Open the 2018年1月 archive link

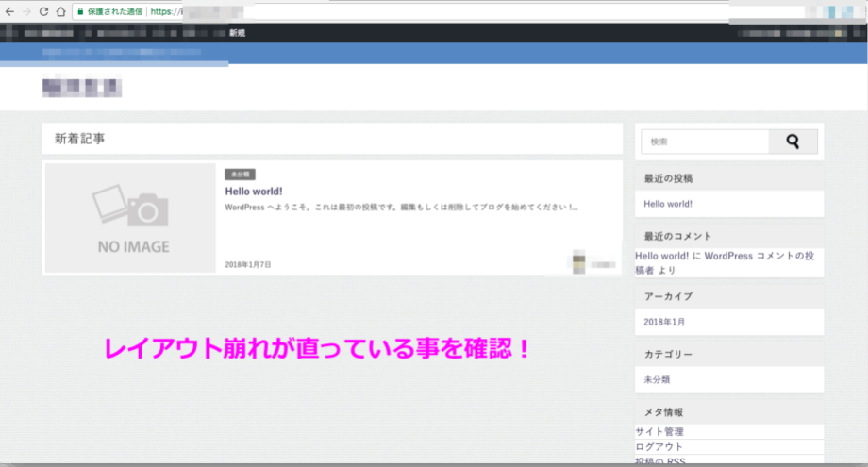[x=665, y=322]
